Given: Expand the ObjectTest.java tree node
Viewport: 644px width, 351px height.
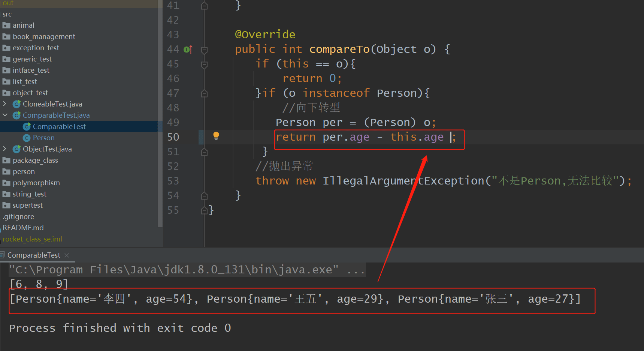Looking at the screenshot, I should click(5, 149).
